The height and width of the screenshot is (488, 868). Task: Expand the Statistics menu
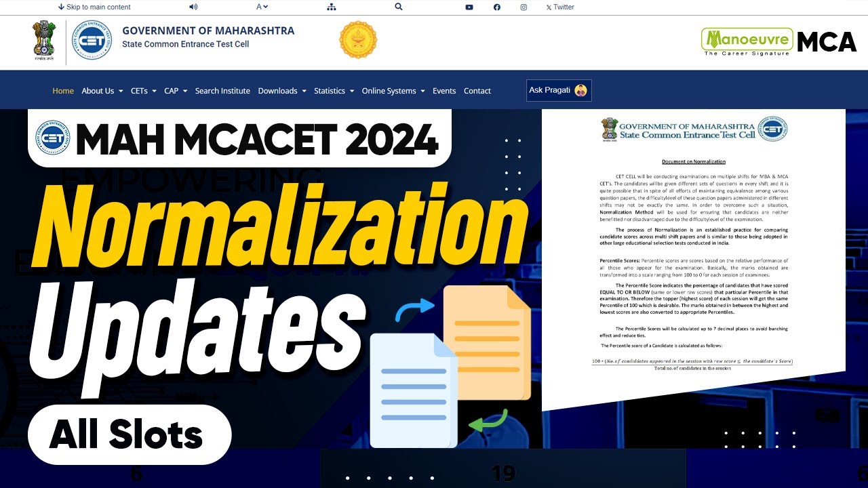click(334, 91)
